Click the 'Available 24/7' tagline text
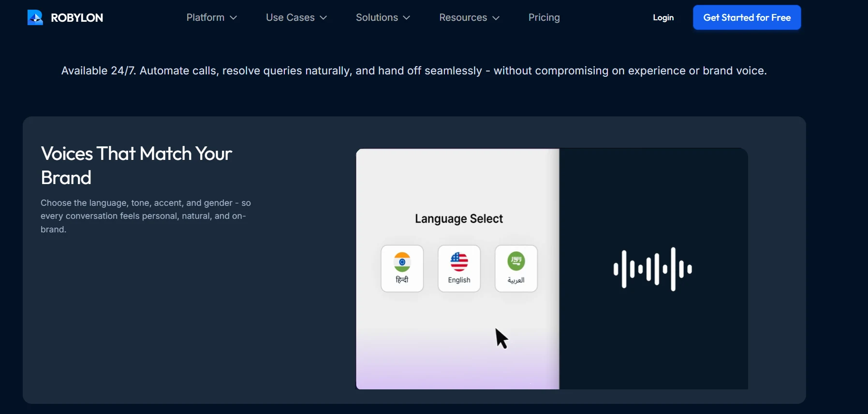The height and width of the screenshot is (414, 868). 414,71
